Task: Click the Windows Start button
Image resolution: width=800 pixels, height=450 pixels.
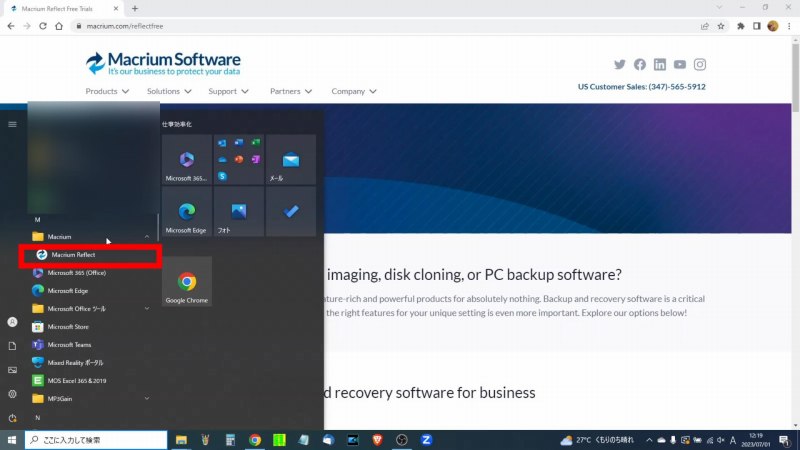Action: coord(12,440)
